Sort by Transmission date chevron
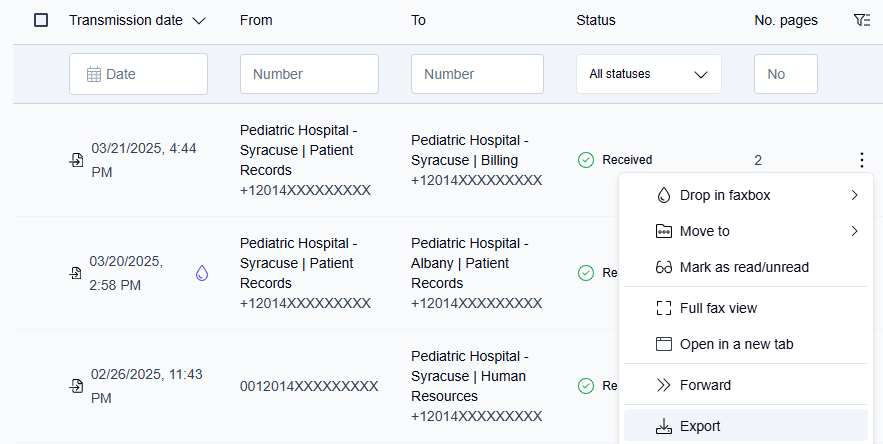 198,21
